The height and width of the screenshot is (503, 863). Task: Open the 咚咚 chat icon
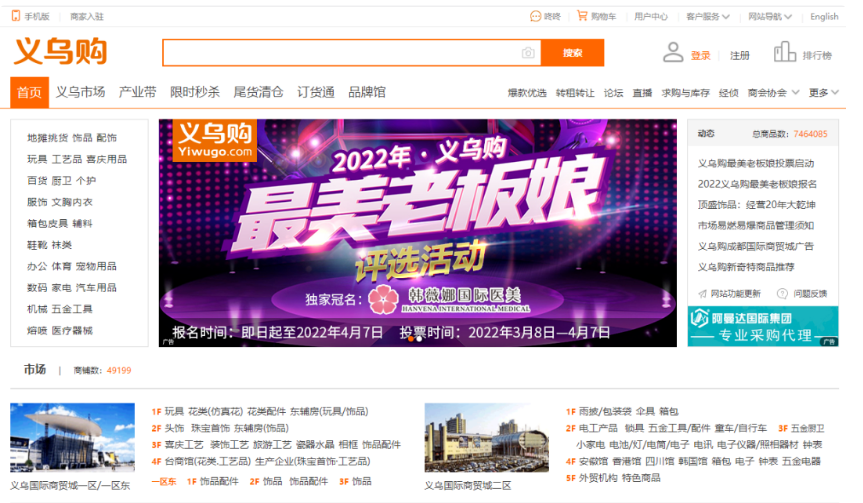pyautogui.click(x=535, y=17)
